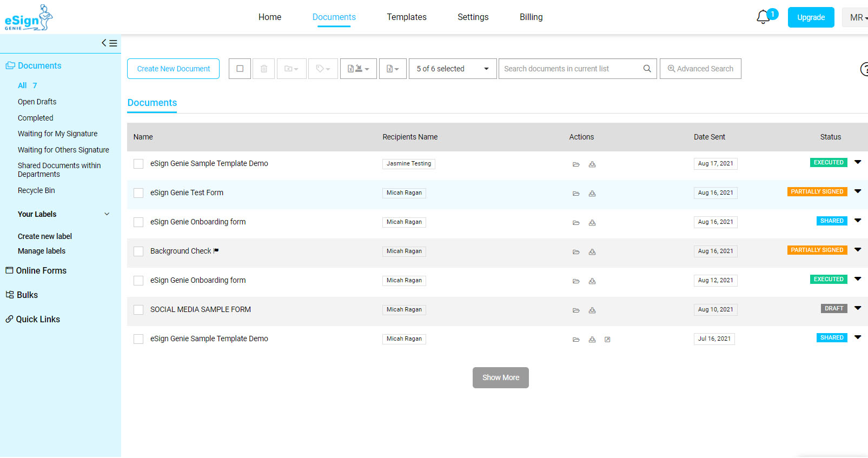Image resolution: width=868 pixels, height=458 pixels.
Task: Click the Upgrade button
Action: click(x=811, y=17)
